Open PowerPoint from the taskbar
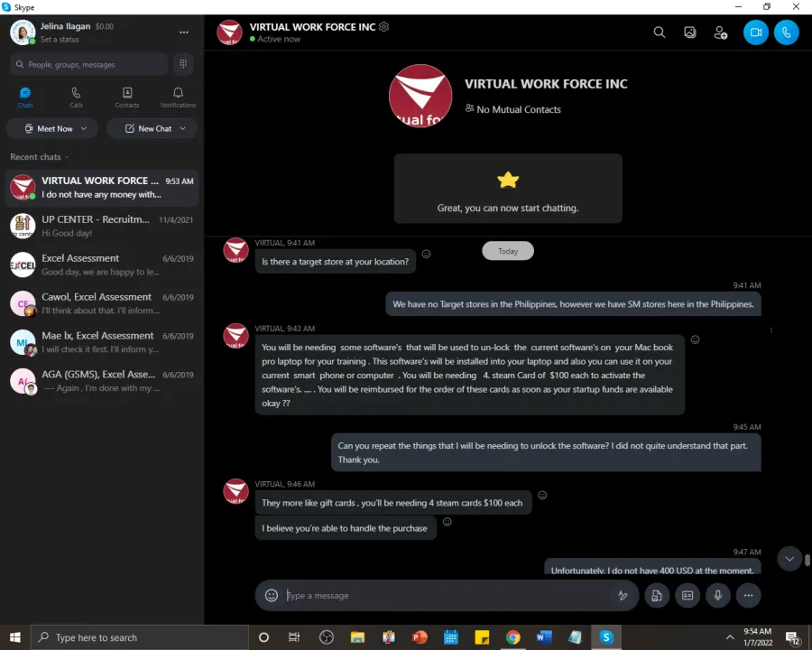 (420, 637)
